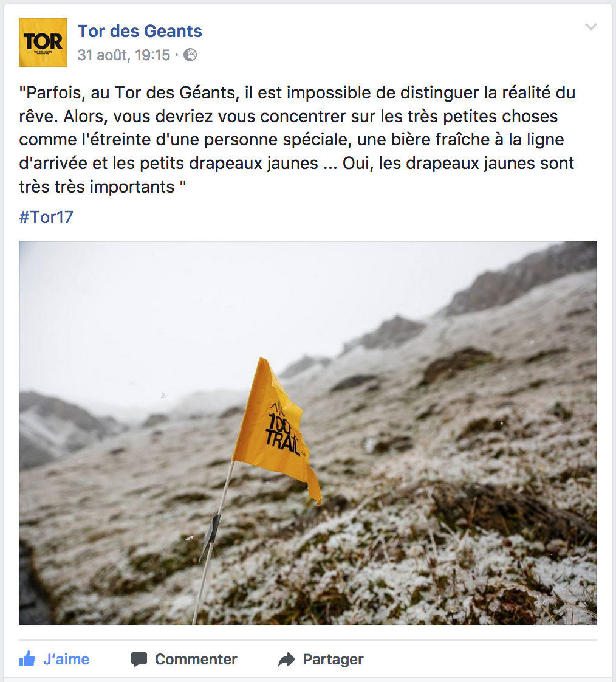Open the snowy mountain photo
The height and width of the screenshot is (682, 616).
tap(308, 433)
